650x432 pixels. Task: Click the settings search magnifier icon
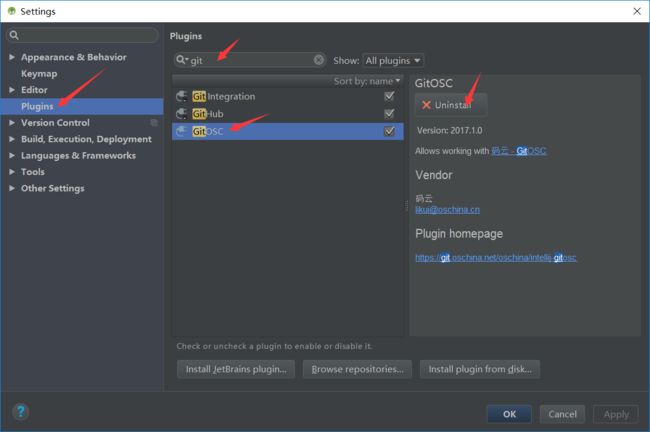tap(14, 35)
